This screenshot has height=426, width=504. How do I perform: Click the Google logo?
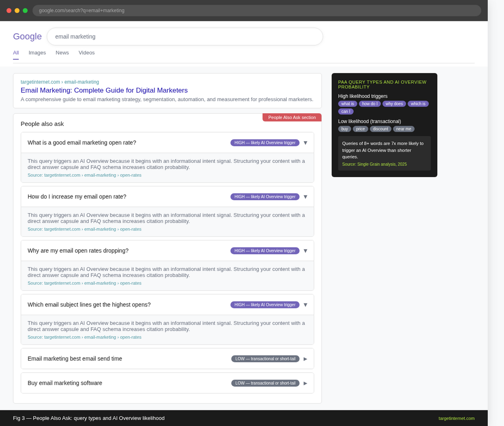(27, 37)
